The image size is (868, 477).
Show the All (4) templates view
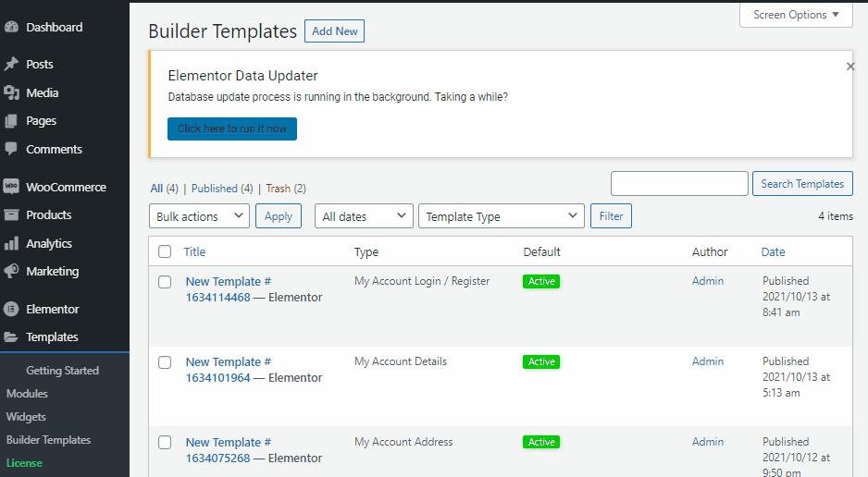click(x=164, y=189)
